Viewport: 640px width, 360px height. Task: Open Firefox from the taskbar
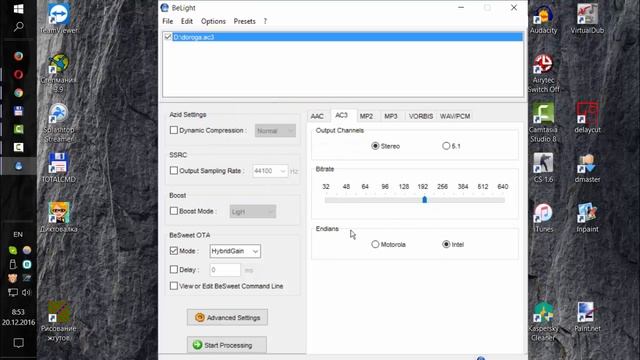(18, 56)
